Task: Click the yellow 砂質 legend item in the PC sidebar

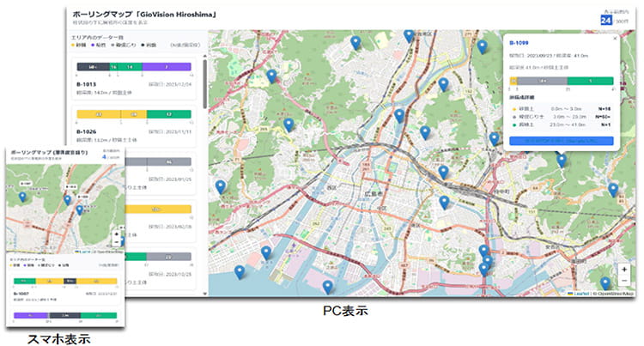Action: (x=79, y=45)
